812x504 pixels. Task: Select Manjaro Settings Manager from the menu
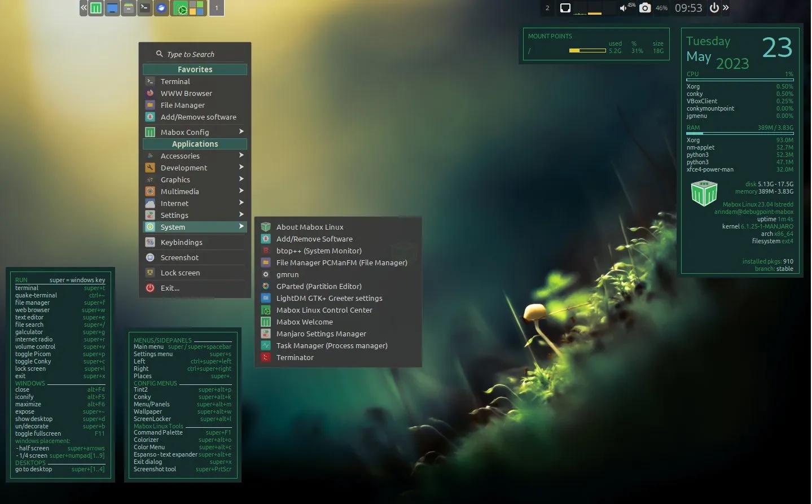tap(321, 334)
